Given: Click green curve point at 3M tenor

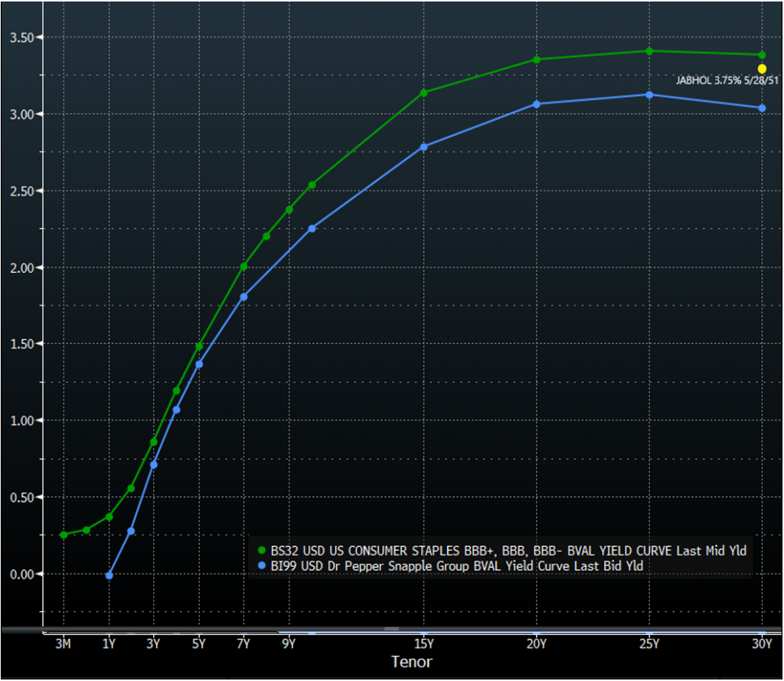Looking at the screenshot, I should [x=64, y=535].
